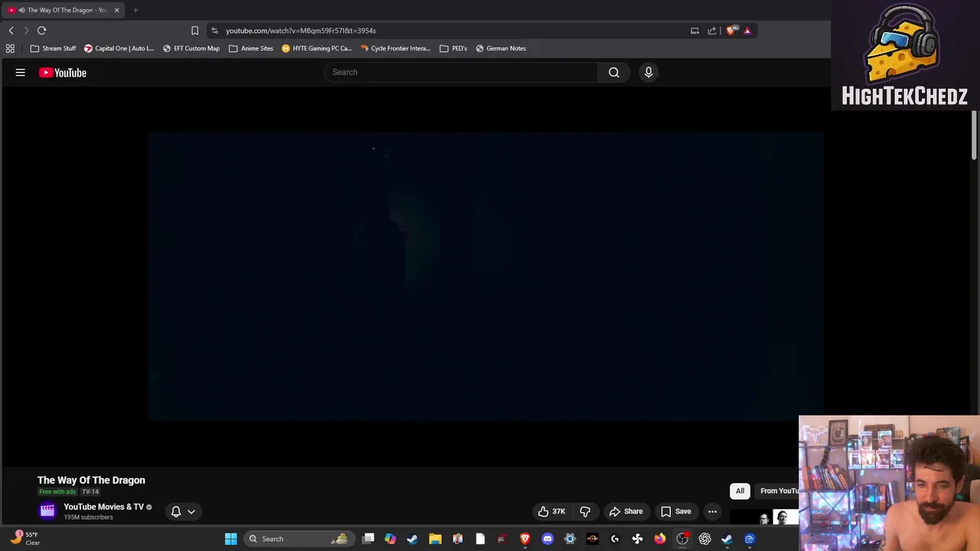
Task: Bookmark this page with bookmark icon
Action: point(194,31)
